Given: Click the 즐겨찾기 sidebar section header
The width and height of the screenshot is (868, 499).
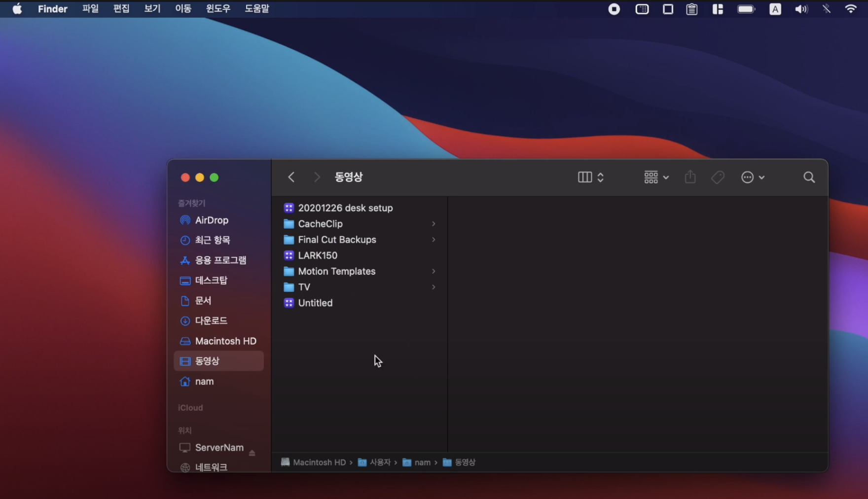Looking at the screenshot, I should click(x=191, y=203).
